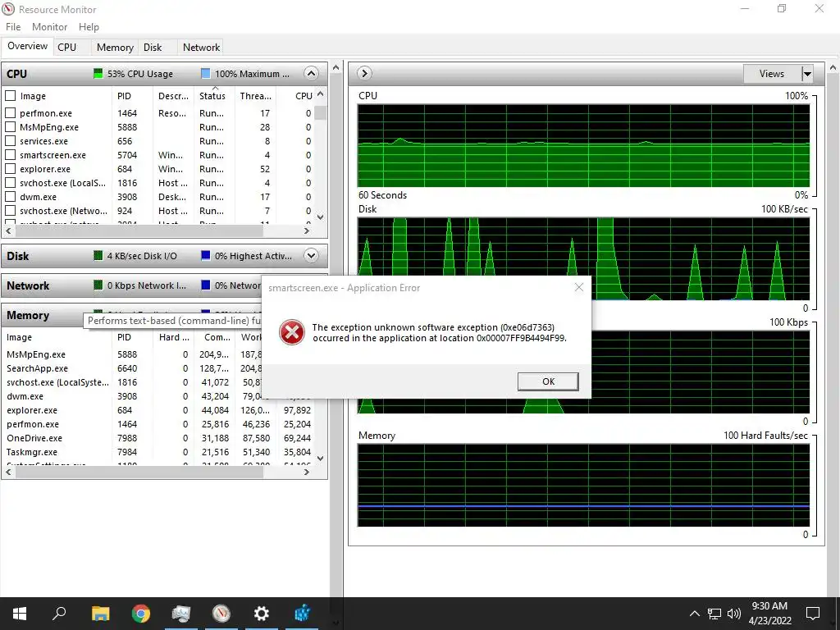Viewport: 840px width, 630px height.
Task: Check the services.exe process checkbox
Action: [x=10, y=141]
